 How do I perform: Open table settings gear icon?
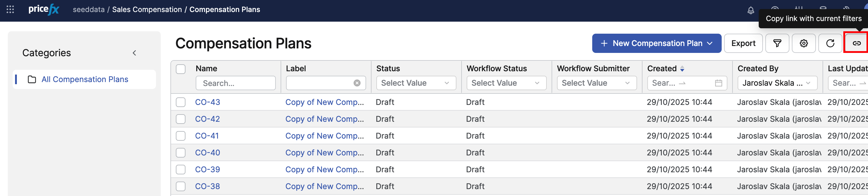coord(803,43)
